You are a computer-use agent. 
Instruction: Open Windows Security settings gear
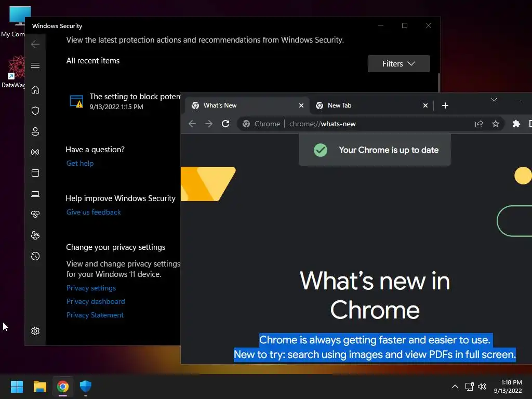[35, 331]
